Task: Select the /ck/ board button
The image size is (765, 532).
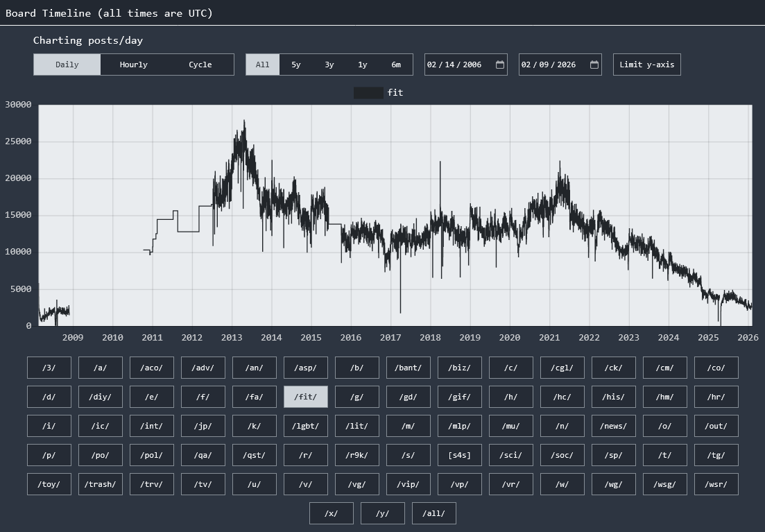Action: coord(614,368)
